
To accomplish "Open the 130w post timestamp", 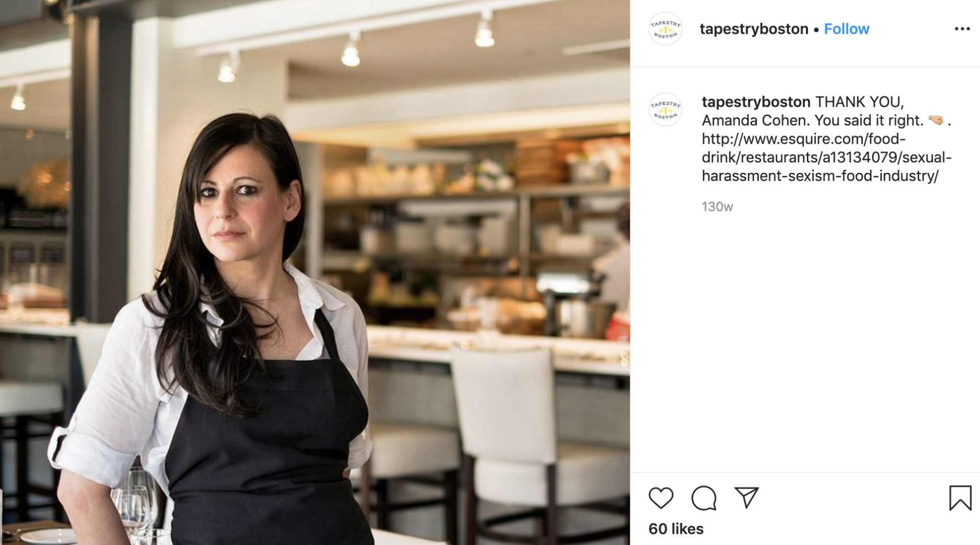I will pos(717,207).
